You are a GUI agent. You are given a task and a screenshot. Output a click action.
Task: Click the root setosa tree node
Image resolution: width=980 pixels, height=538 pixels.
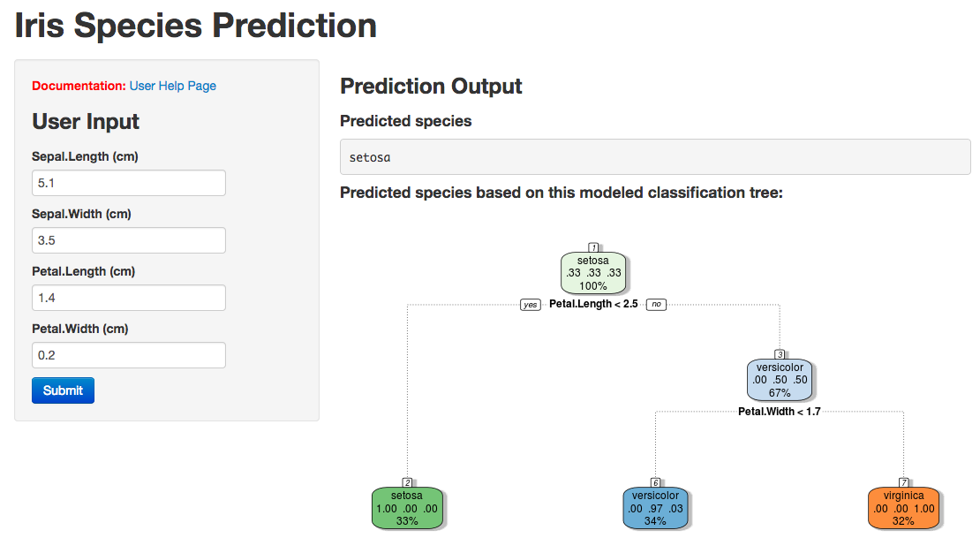593,273
